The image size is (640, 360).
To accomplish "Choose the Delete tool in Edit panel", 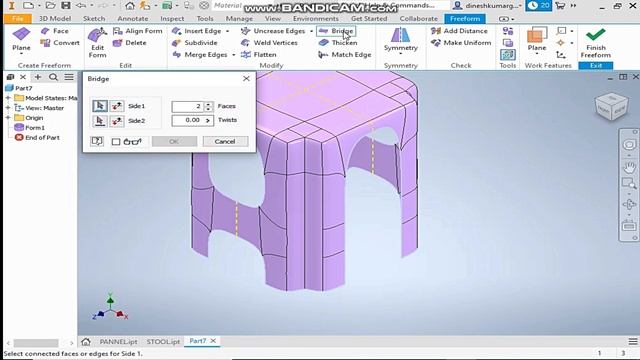I will [x=129, y=43].
